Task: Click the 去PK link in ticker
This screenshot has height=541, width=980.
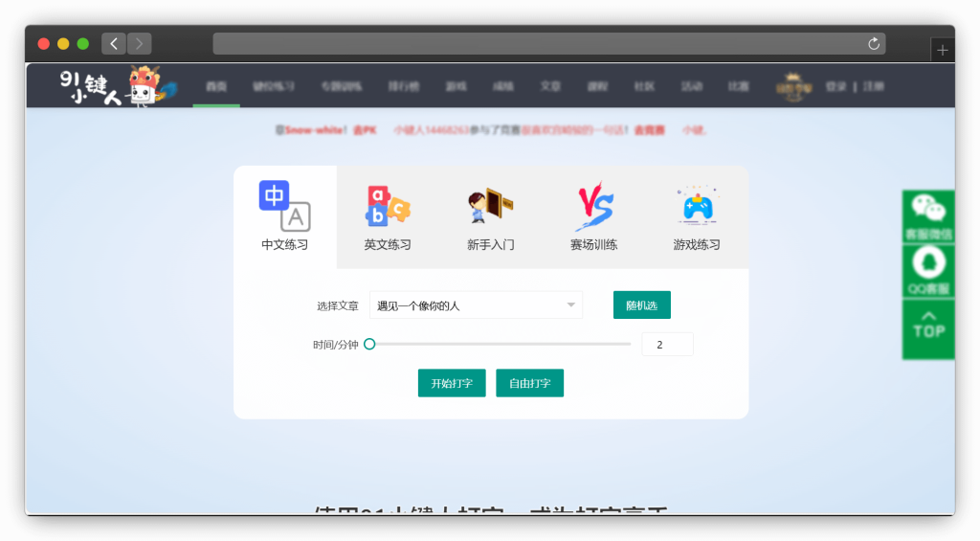Action: 365,130
